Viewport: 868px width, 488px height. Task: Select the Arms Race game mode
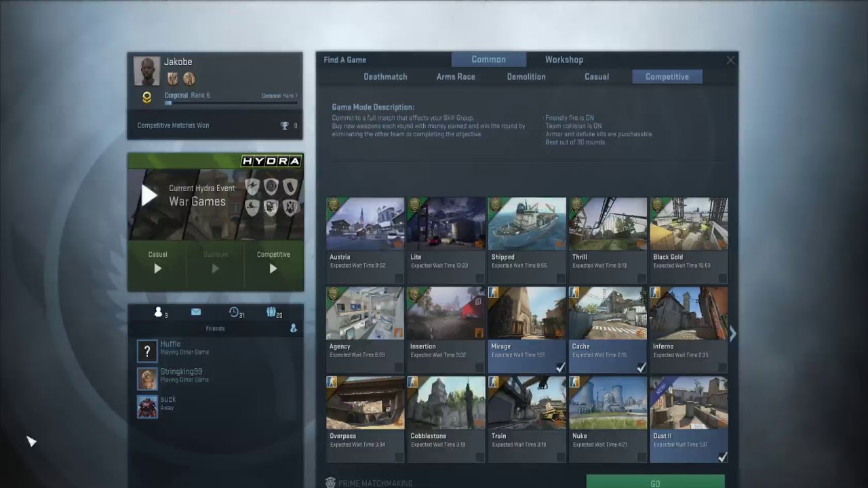pyautogui.click(x=456, y=77)
